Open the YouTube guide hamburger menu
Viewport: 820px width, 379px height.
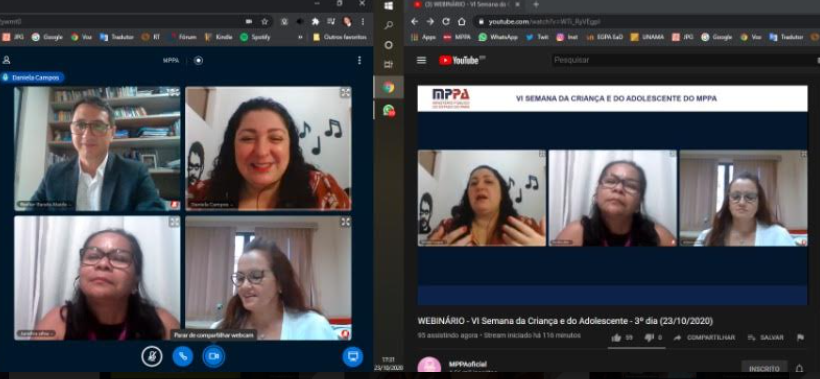422,60
